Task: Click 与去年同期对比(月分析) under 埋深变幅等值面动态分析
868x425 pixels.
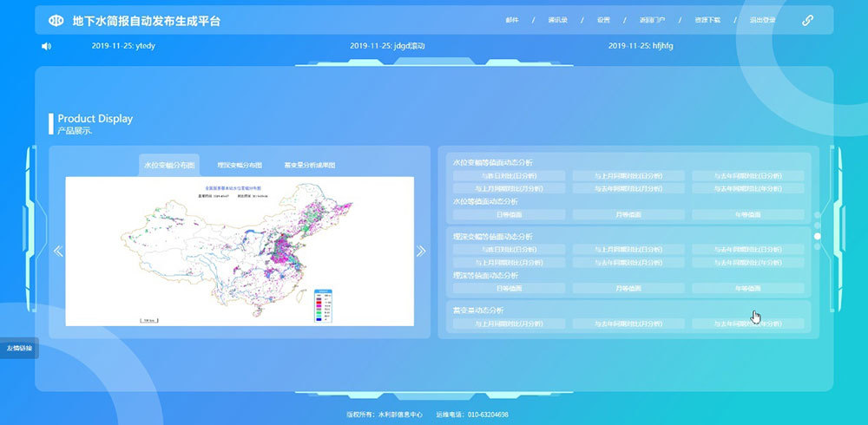Action: [x=628, y=262]
